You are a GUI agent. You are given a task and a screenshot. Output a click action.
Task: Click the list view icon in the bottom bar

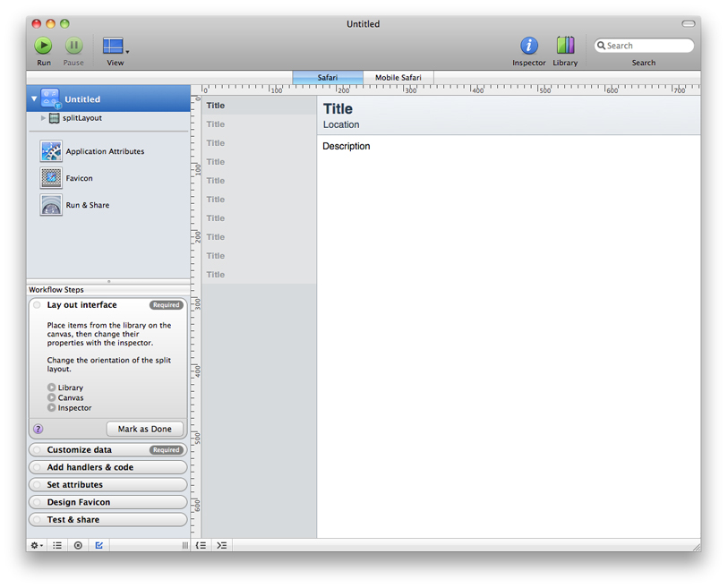(57, 545)
